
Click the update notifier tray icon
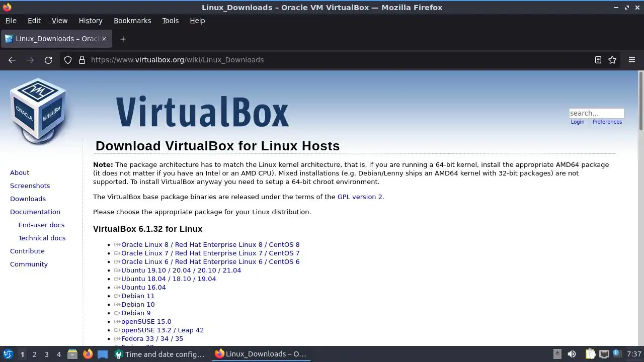tap(617, 353)
